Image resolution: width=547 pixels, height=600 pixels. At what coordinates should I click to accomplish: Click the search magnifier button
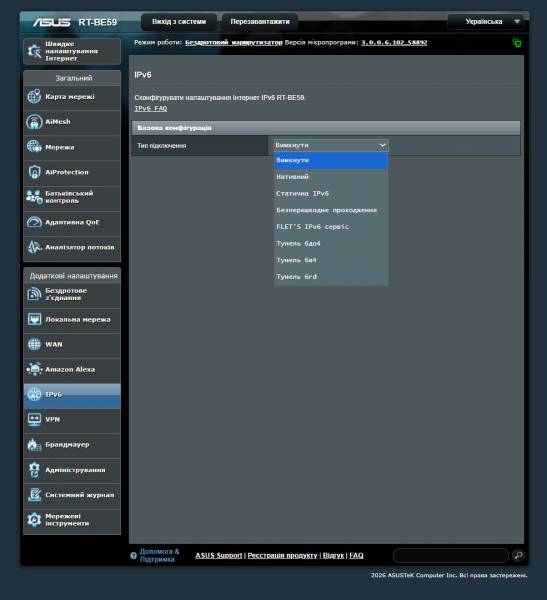(518, 555)
